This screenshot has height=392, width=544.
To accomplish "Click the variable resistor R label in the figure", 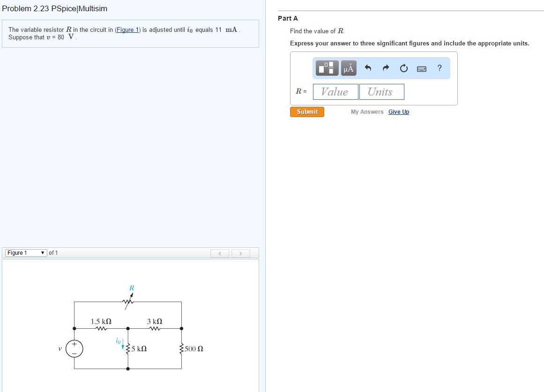I will coord(132,287).
